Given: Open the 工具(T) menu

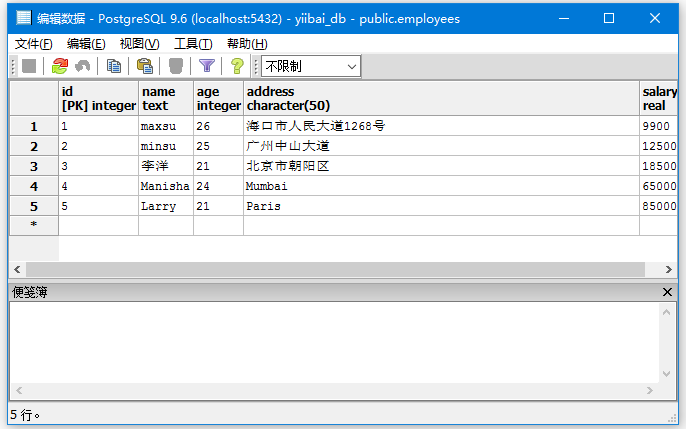Looking at the screenshot, I should tap(193, 43).
